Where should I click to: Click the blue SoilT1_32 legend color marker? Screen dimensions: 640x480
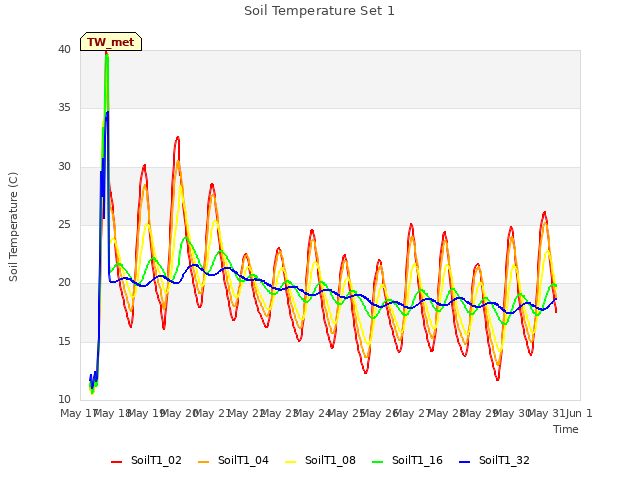464,462
